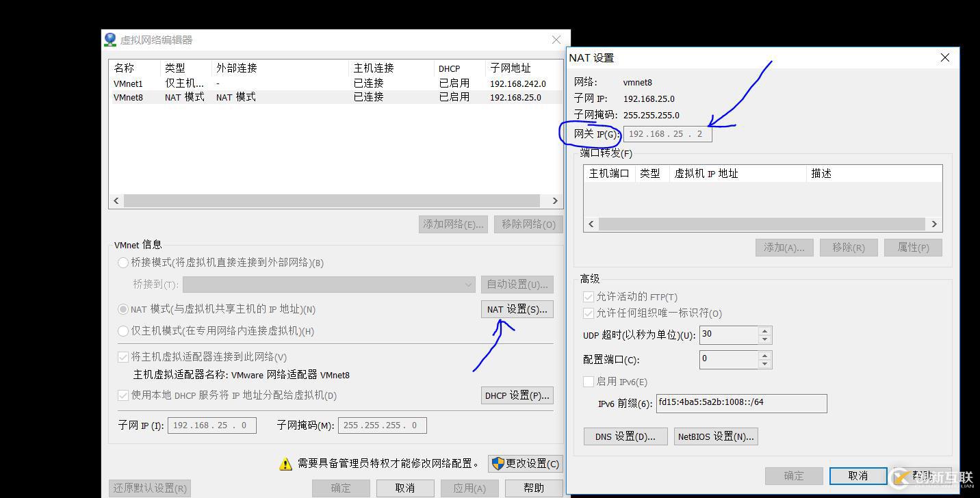Select the 仅主机模式 radio button
The height and width of the screenshot is (498, 980).
pyautogui.click(x=123, y=331)
